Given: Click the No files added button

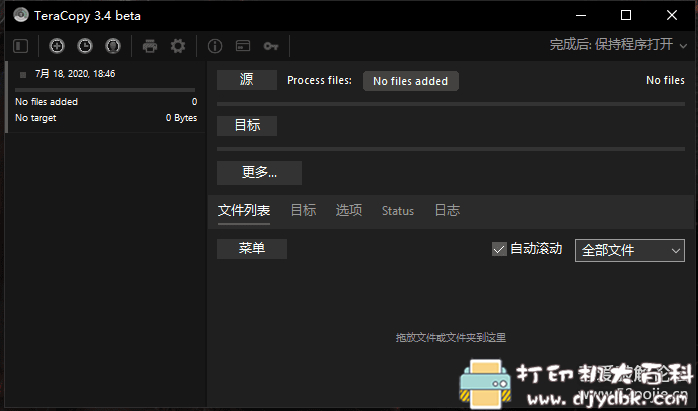Looking at the screenshot, I should tap(410, 81).
